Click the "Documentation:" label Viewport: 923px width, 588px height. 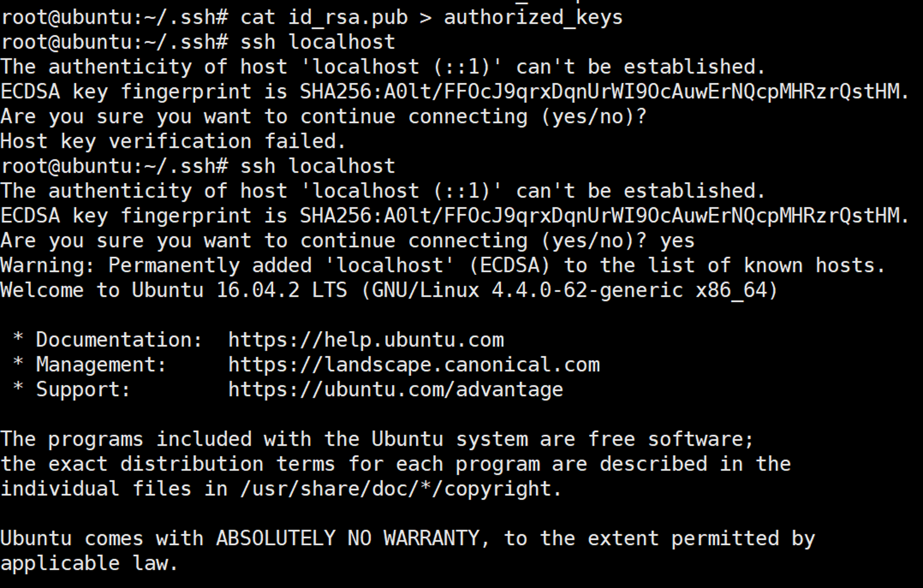(119, 340)
